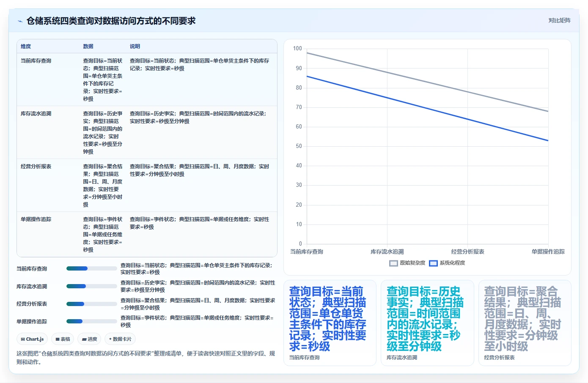
Task: Toggle the 系统化程度 legend series
Action: [x=447, y=263]
